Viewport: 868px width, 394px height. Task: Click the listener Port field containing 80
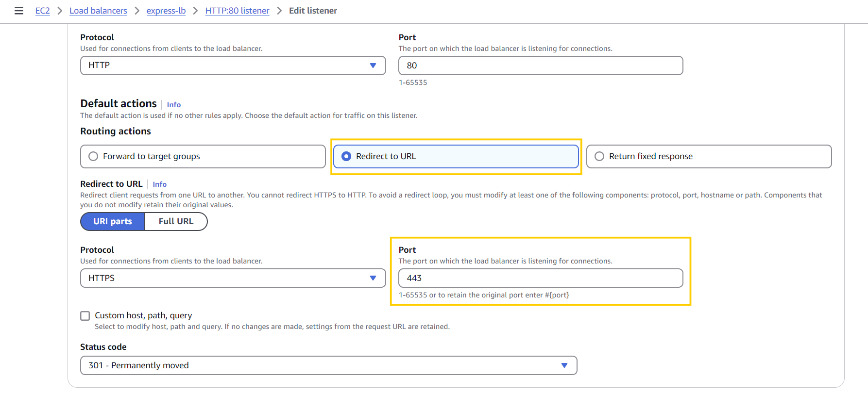click(540, 66)
